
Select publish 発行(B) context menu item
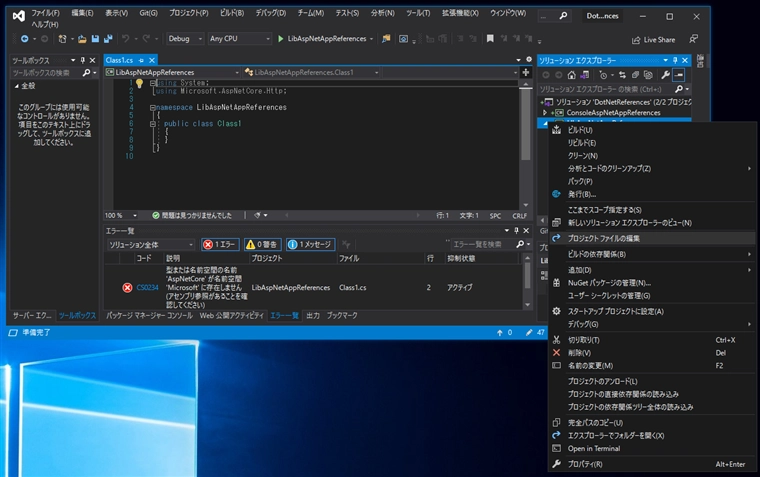point(651,194)
